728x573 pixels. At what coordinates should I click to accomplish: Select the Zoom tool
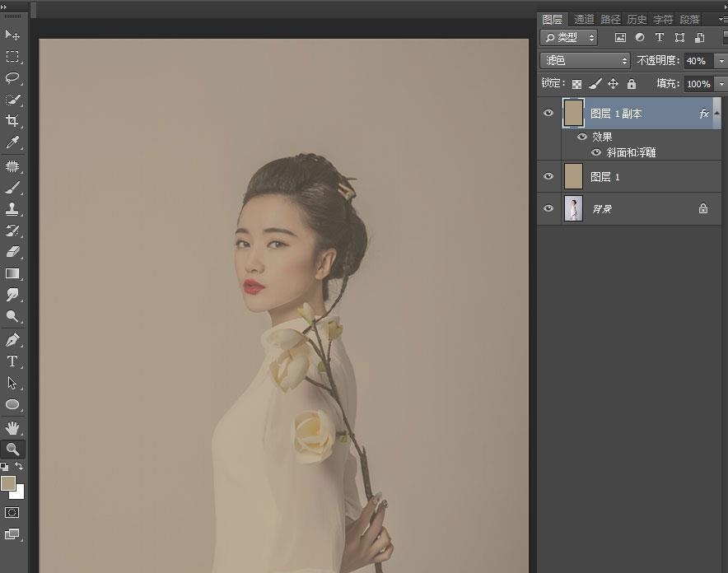[x=12, y=448]
